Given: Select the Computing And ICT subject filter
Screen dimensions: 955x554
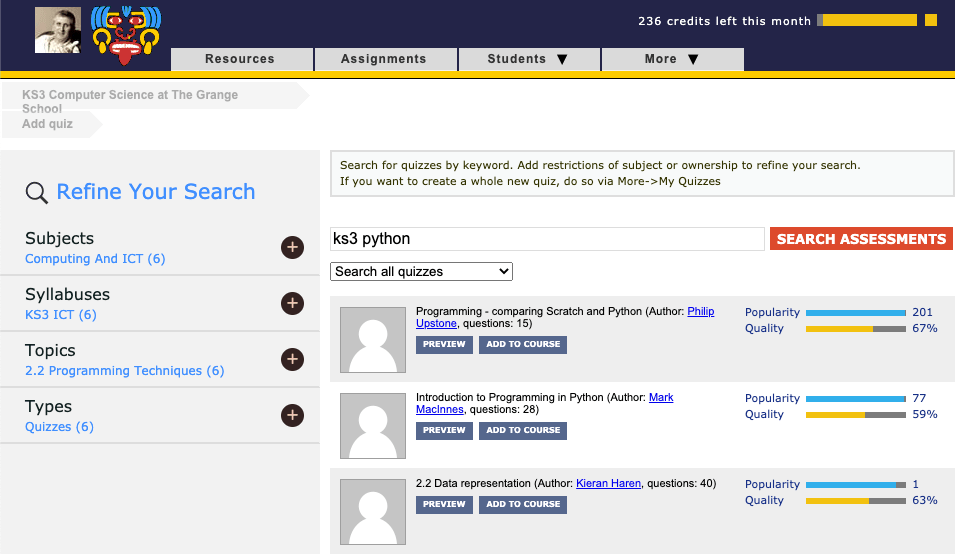Looking at the screenshot, I should (x=95, y=259).
